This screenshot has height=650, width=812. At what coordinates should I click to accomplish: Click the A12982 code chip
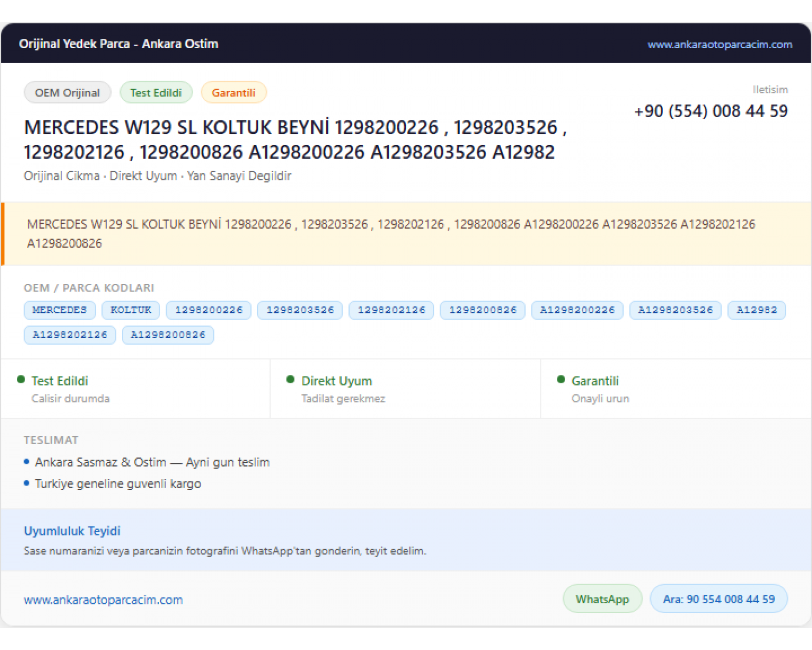click(x=757, y=310)
